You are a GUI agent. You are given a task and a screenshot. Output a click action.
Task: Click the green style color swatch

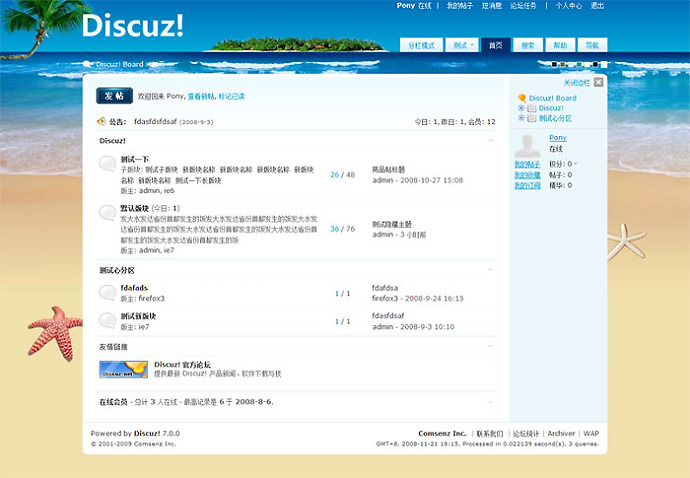[579, 64]
